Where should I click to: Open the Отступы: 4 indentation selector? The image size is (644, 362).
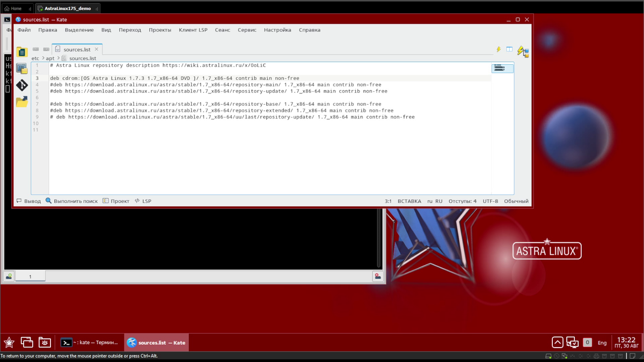(x=463, y=201)
